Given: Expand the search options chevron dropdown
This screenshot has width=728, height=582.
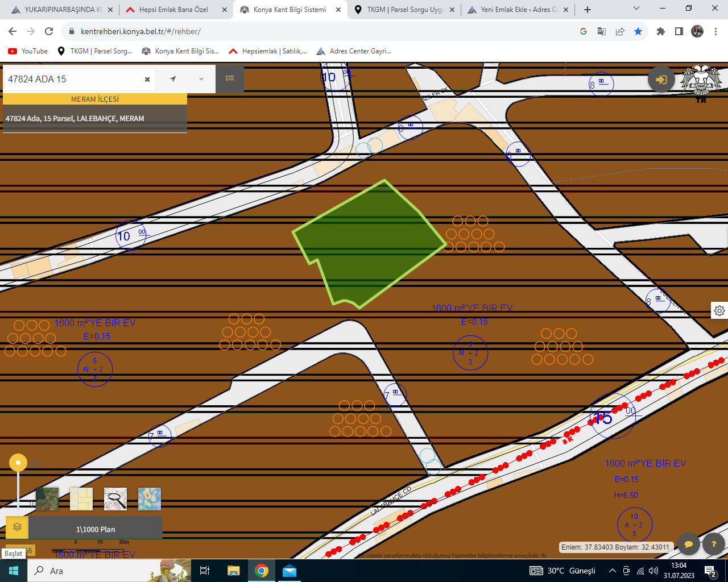Looking at the screenshot, I should [201, 79].
